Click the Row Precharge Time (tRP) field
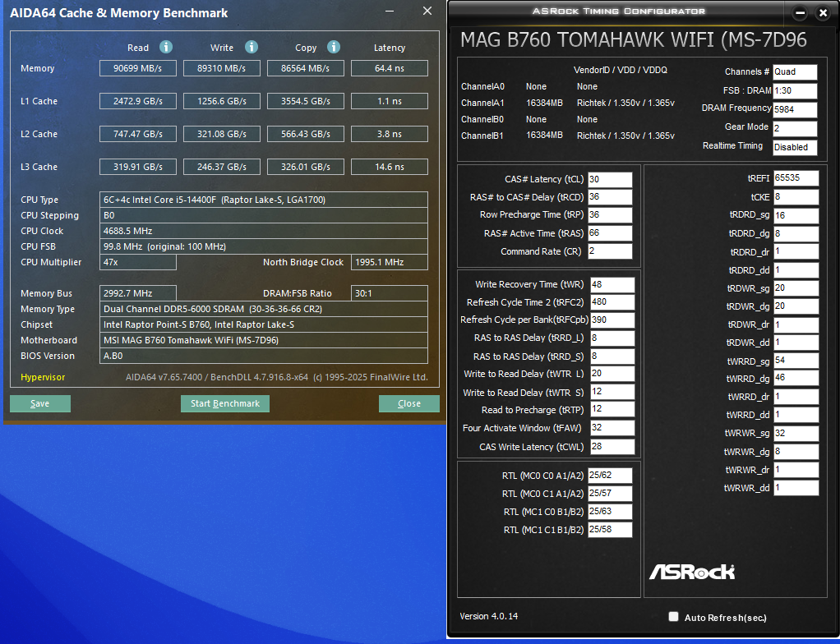 tap(610, 214)
